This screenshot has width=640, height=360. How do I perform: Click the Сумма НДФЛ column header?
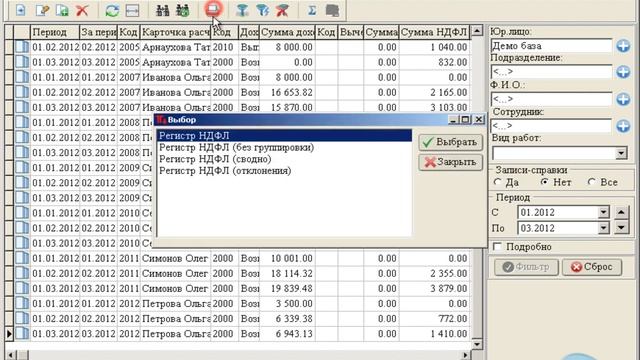click(435, 32)
